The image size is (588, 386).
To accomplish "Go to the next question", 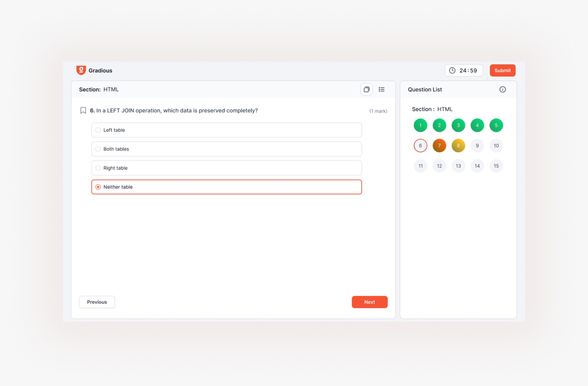I will [x=369, y=302].
